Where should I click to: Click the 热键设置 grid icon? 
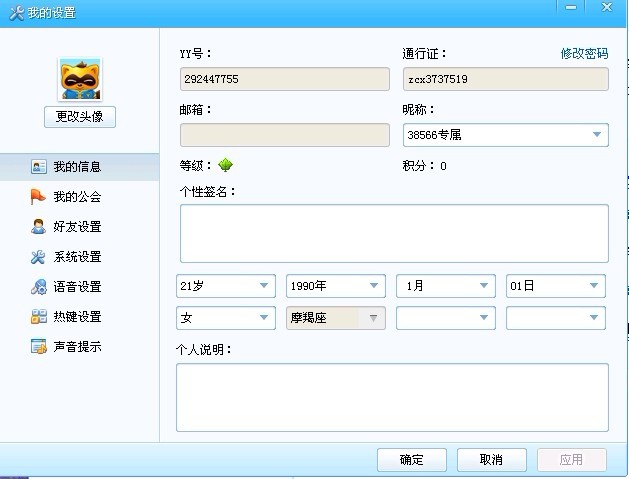coord(39,317)
